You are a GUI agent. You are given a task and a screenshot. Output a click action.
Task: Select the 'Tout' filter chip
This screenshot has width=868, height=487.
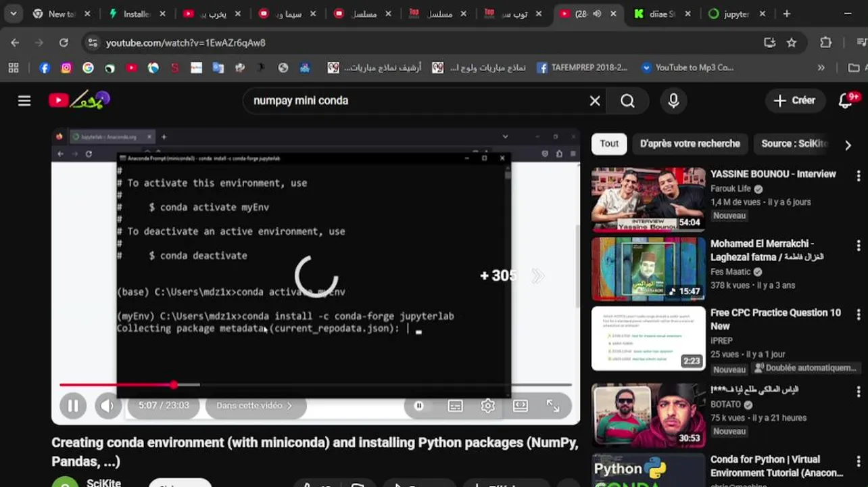(609, 144)
